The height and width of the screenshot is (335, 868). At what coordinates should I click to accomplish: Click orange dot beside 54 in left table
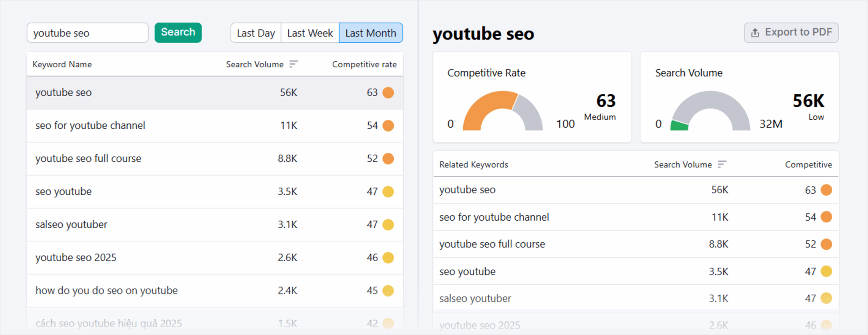(x=388, y=125)
